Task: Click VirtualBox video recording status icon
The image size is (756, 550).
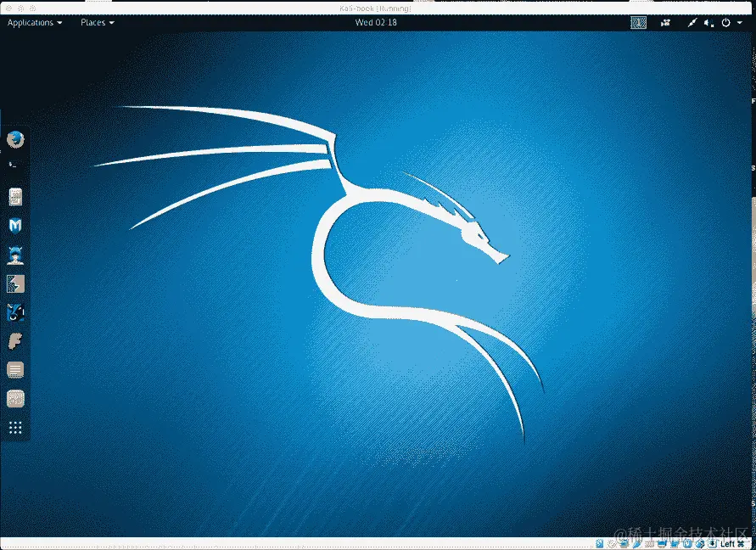Action: coord(675,544)
